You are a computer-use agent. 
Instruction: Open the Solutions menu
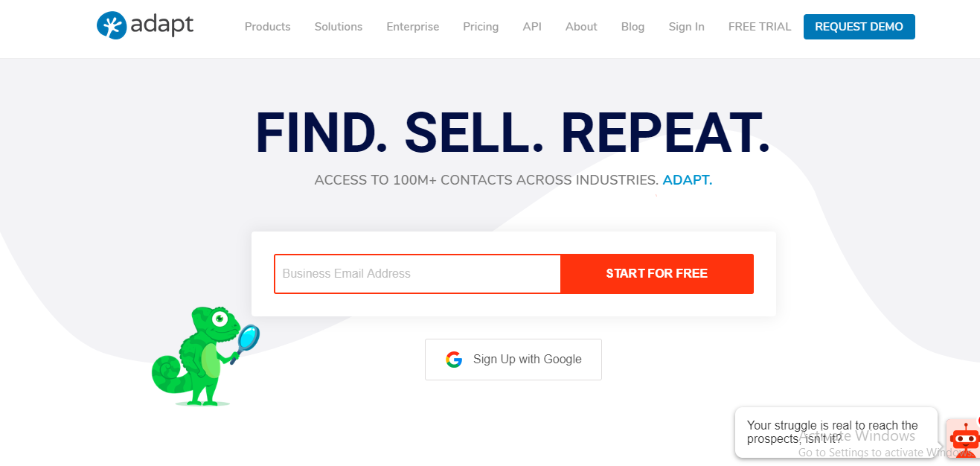click(x=339, y=27)
